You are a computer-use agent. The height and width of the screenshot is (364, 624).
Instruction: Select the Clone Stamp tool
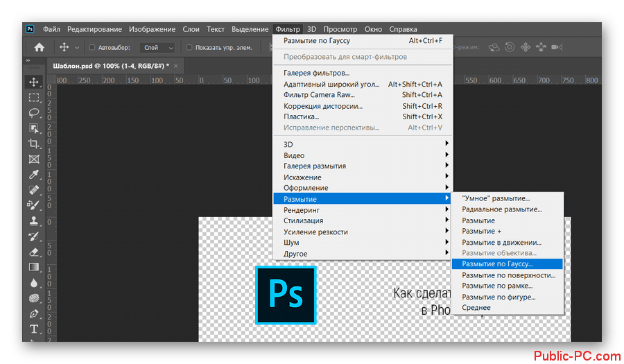(34, 220)
